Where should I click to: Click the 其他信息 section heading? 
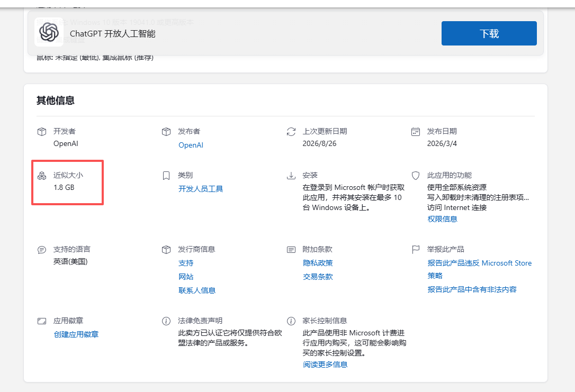[56, 101]
